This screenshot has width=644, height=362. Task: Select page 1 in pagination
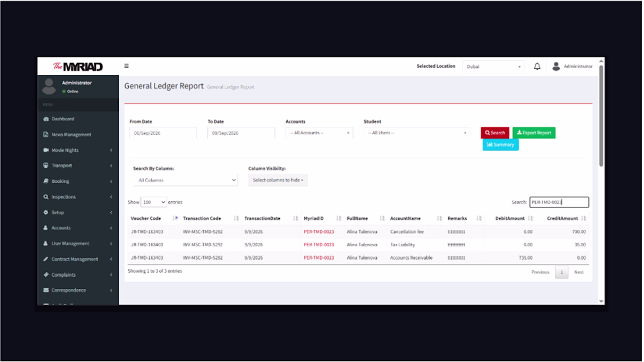click(561, 272)
